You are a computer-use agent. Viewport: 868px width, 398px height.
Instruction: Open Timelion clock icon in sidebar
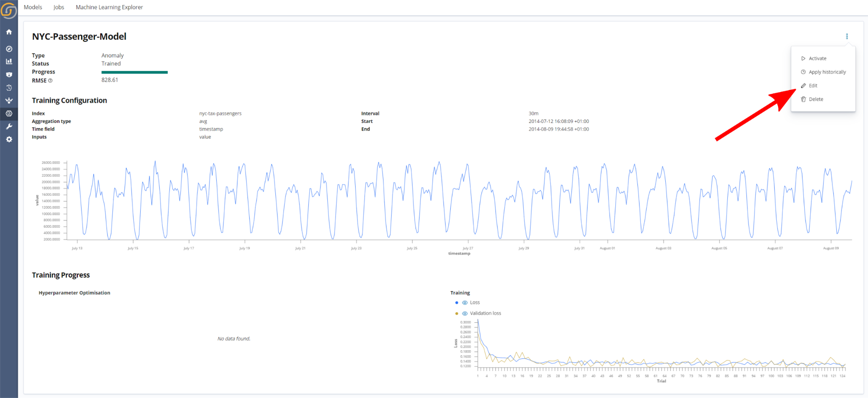(x=9, y=87)
